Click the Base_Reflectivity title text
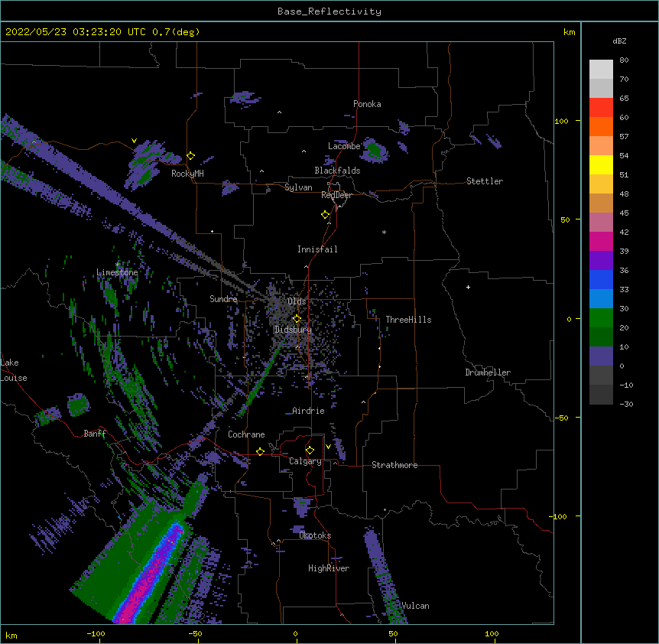The width and height of the screenshot is (659, 644). tap(329, 11)
